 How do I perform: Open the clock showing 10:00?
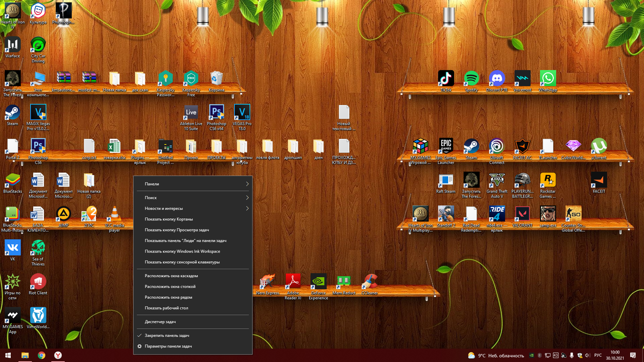(615, 355)
